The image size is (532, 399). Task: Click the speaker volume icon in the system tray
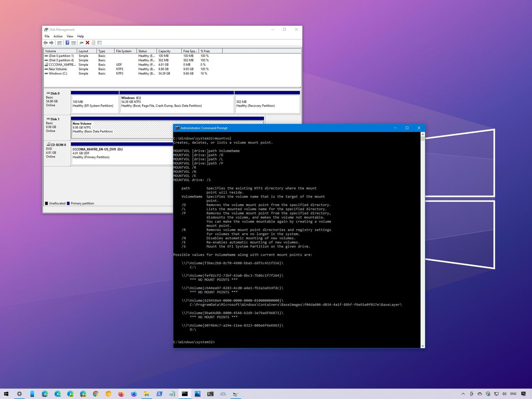[504, 394]
